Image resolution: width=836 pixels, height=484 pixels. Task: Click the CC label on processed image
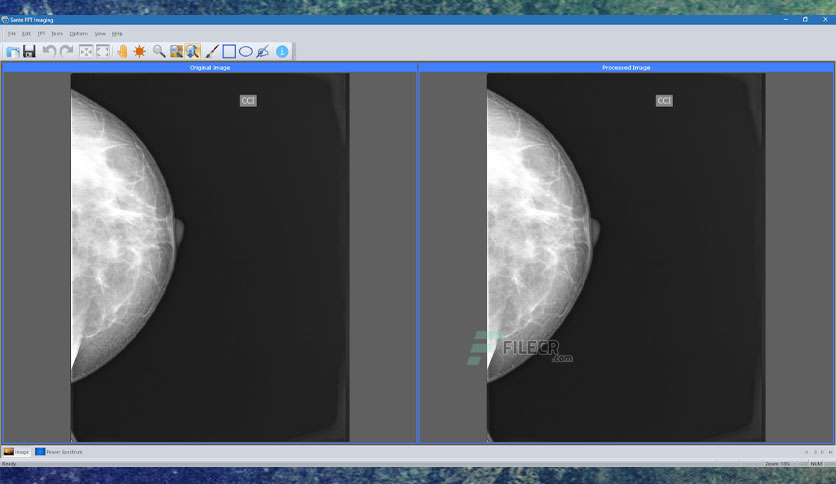[x=664, y=101]
